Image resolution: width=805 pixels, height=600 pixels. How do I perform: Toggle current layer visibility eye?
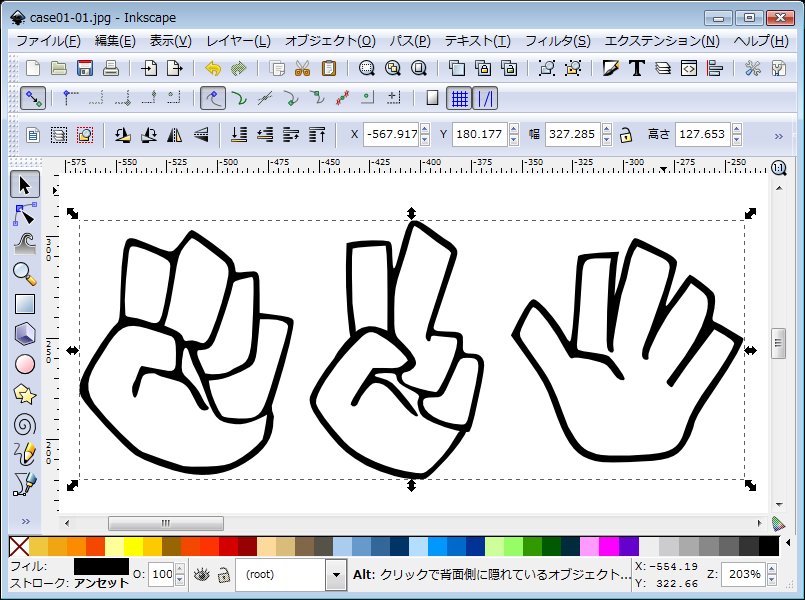tap(201, 574)
